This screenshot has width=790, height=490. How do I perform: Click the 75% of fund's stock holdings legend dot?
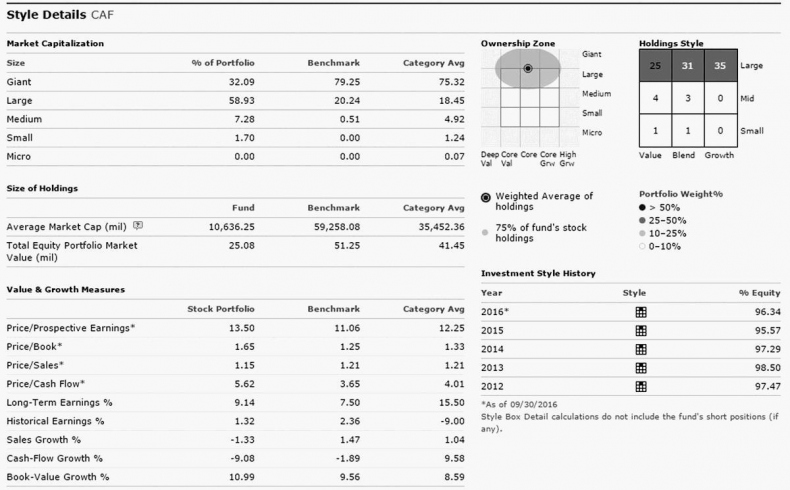pos(486,229)
